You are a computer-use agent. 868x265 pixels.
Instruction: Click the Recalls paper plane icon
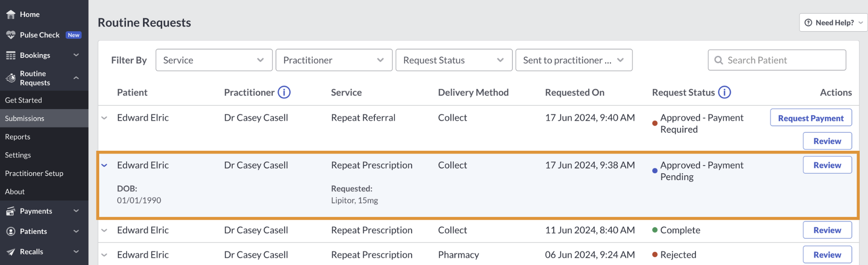[x=11, y=252]
